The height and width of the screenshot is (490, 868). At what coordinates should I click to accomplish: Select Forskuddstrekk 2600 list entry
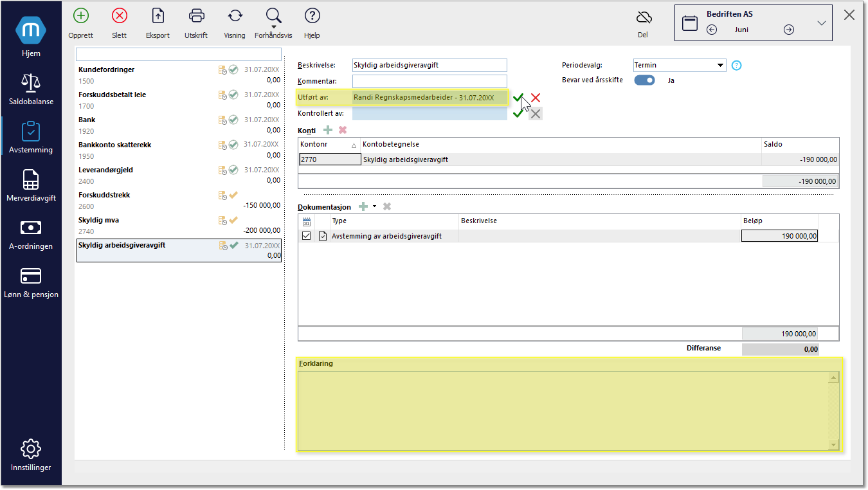point(179,200)
